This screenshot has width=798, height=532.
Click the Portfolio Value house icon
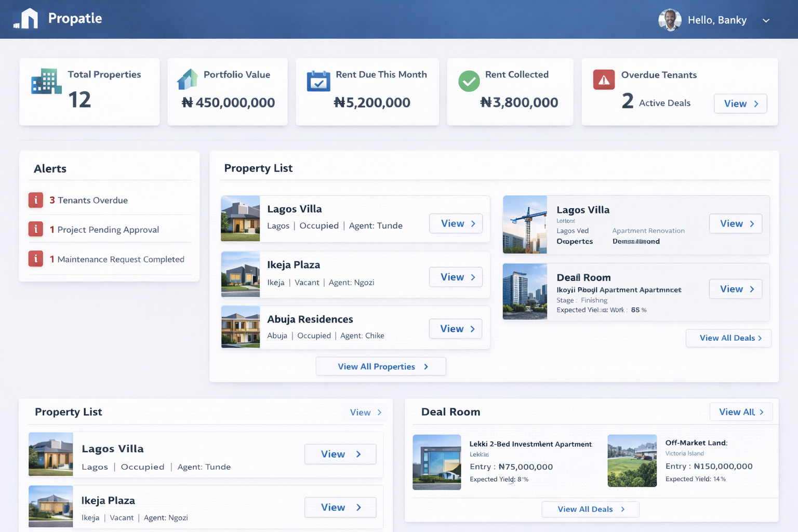point(187,79)
